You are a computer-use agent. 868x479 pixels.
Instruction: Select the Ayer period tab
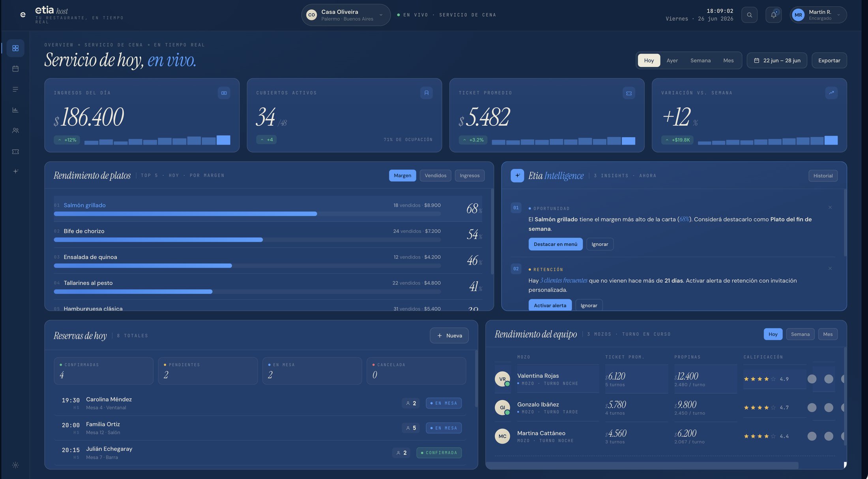click(x=672, y=60)
